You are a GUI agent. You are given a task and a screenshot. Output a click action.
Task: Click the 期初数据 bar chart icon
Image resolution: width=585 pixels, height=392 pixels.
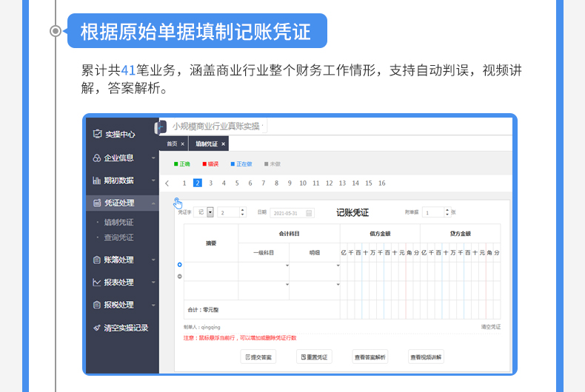tap(96, 180)
